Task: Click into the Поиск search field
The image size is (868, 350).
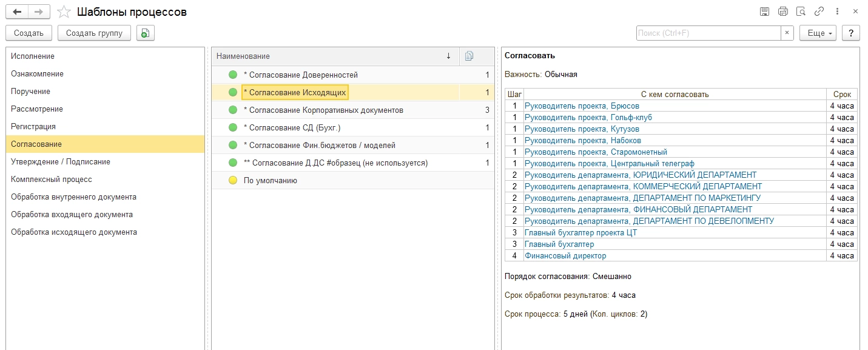Action: click(708, 33)
